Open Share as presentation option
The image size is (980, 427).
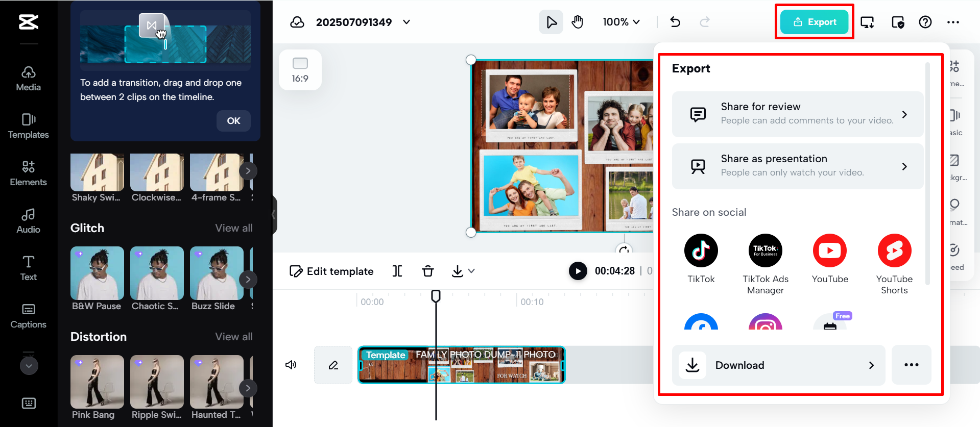(798, 166)
